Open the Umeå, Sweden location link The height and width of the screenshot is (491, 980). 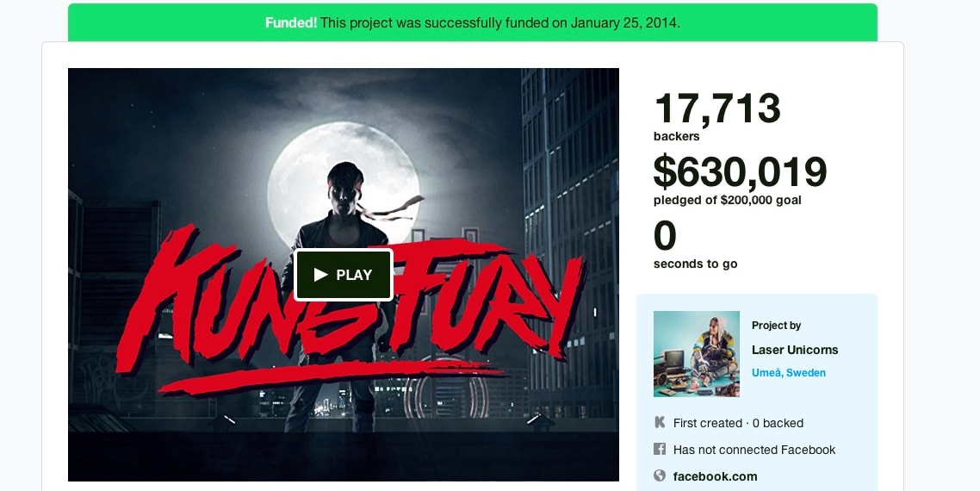point(788,373)
